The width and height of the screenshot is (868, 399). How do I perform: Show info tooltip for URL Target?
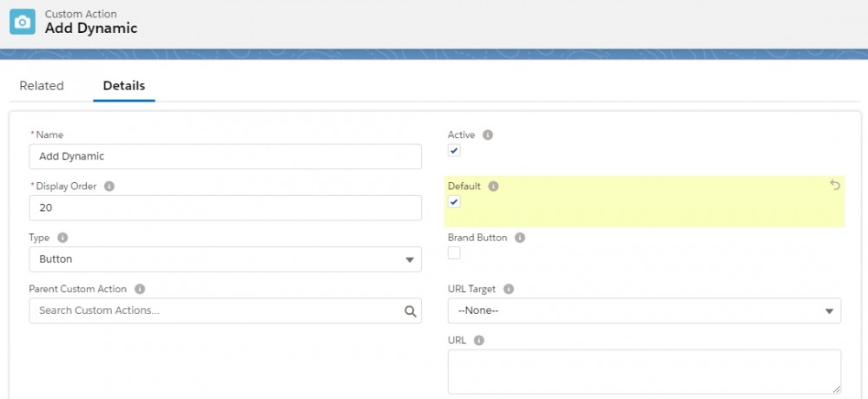508,290
